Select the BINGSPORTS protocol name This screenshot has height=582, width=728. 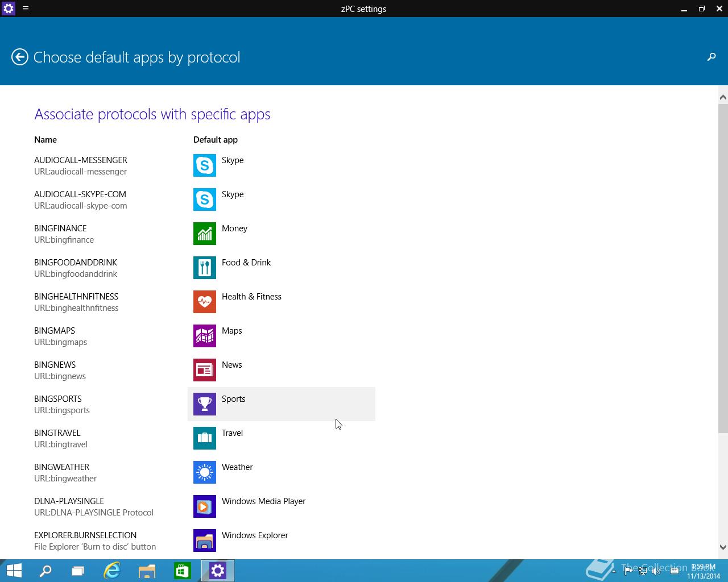click(58, 399)
